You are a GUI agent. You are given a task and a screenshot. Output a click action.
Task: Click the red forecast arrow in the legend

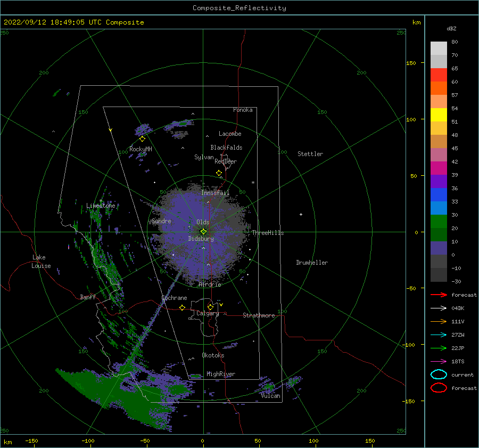[x=439, y=295]
